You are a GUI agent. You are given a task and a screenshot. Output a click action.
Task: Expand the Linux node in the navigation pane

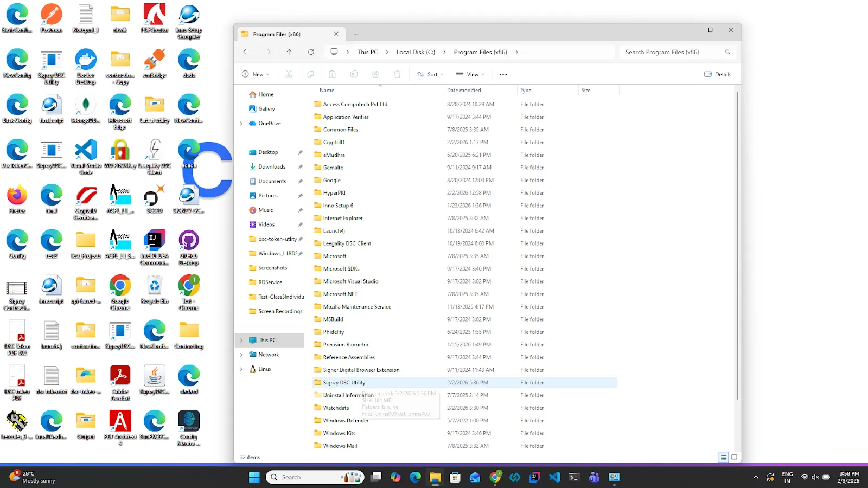pyautogui.click(x=241, y=369)
